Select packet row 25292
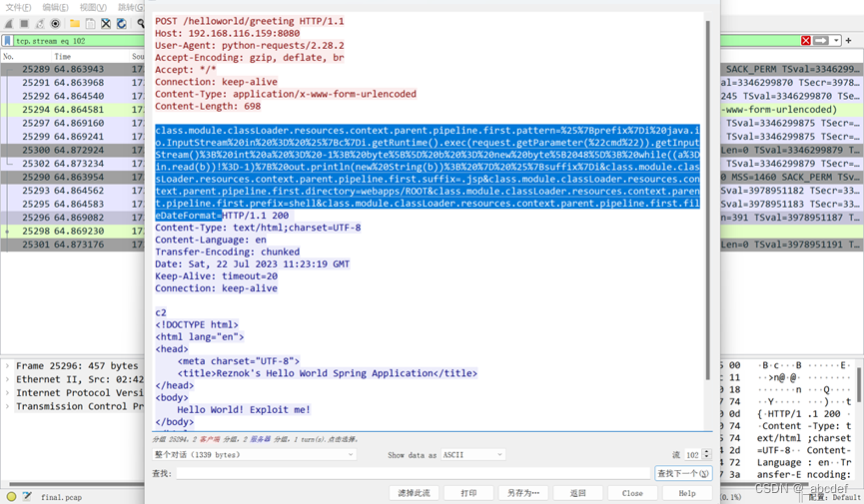 73,96
